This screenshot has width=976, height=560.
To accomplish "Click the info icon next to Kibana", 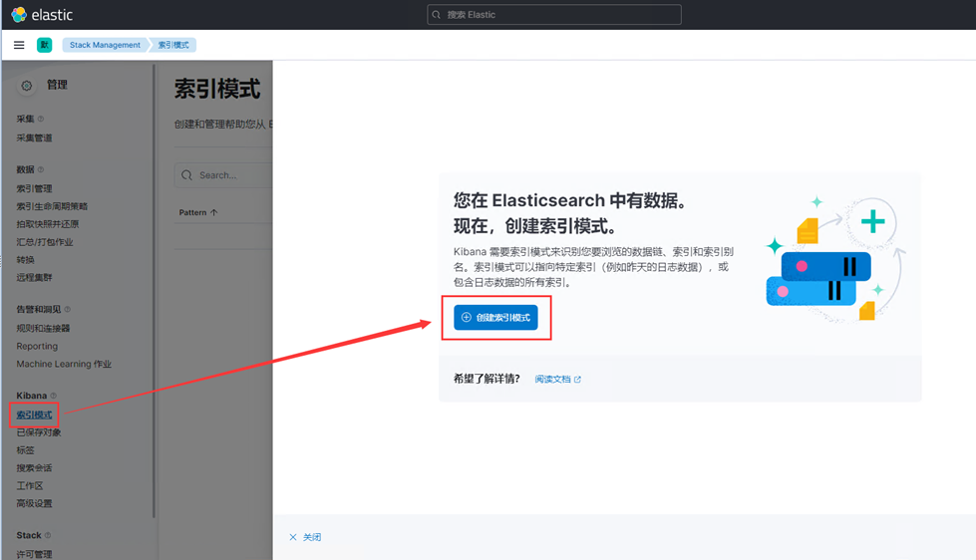I will click(53, 396).
